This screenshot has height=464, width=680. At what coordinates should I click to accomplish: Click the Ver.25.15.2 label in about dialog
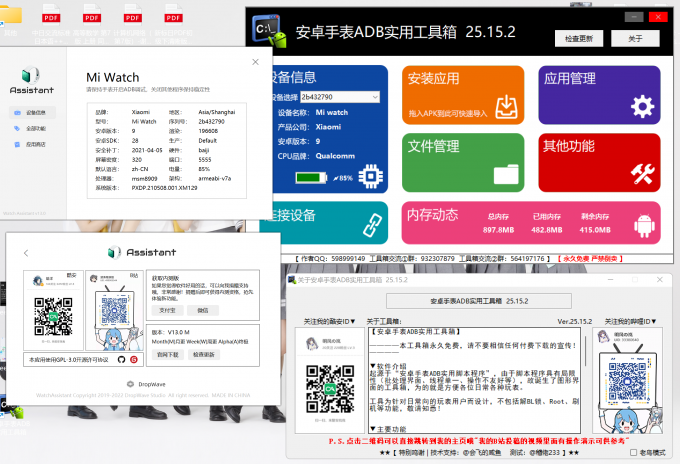coord(575,321)
